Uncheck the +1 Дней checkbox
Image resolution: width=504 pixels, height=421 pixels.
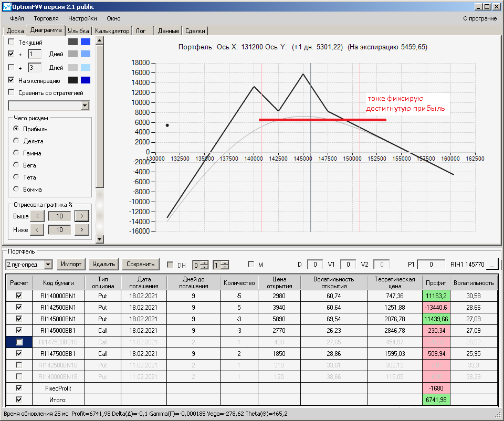11,54
